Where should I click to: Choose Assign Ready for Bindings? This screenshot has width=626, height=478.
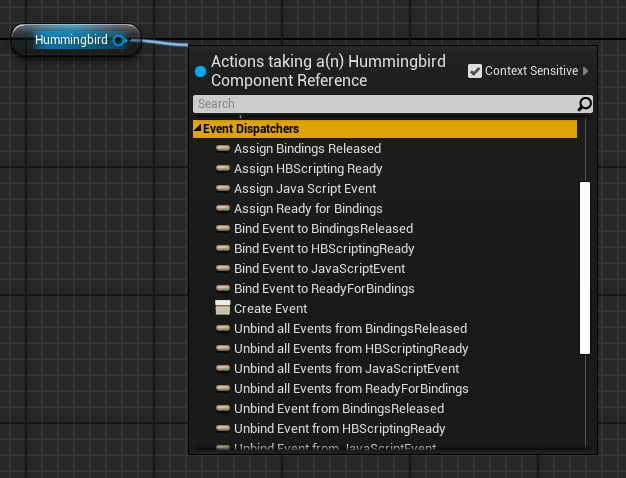pyautogui.click(x=308, y=208)
